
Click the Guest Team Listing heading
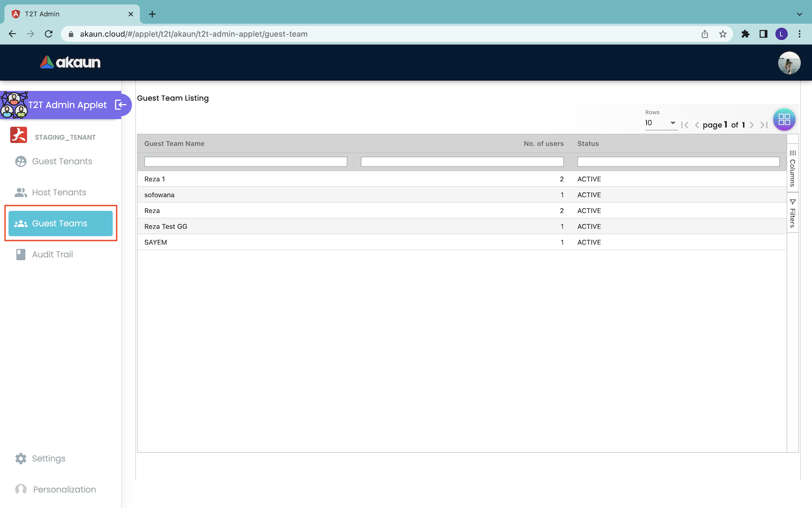[x=173, y=98]
